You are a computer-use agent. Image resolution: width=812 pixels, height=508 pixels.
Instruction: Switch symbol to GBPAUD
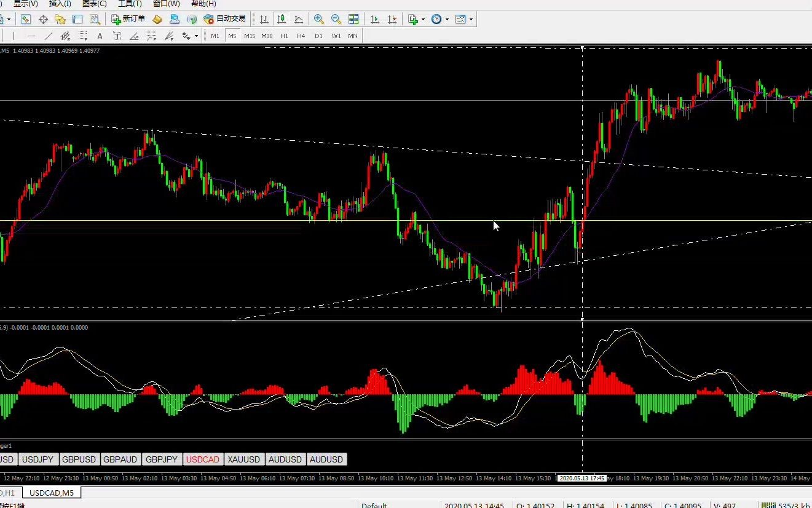click(120, 459)
